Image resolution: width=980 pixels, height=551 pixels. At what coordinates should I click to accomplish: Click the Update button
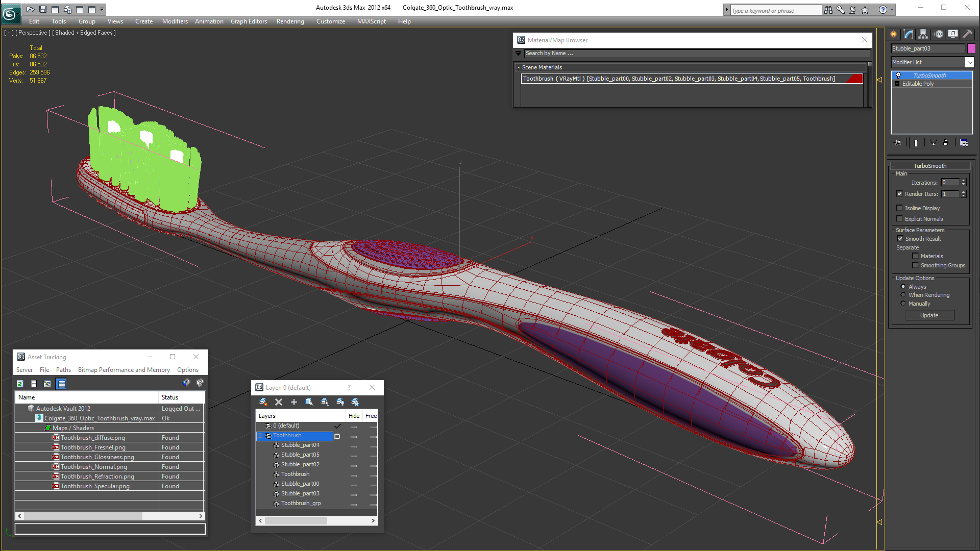(x=929, y=315)
